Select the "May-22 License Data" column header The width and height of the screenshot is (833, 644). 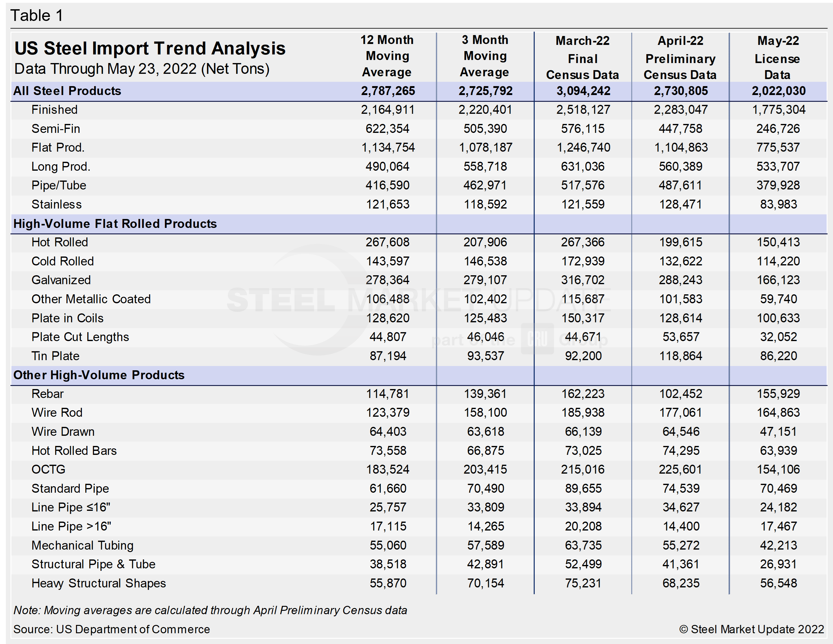tap(778, 58)
